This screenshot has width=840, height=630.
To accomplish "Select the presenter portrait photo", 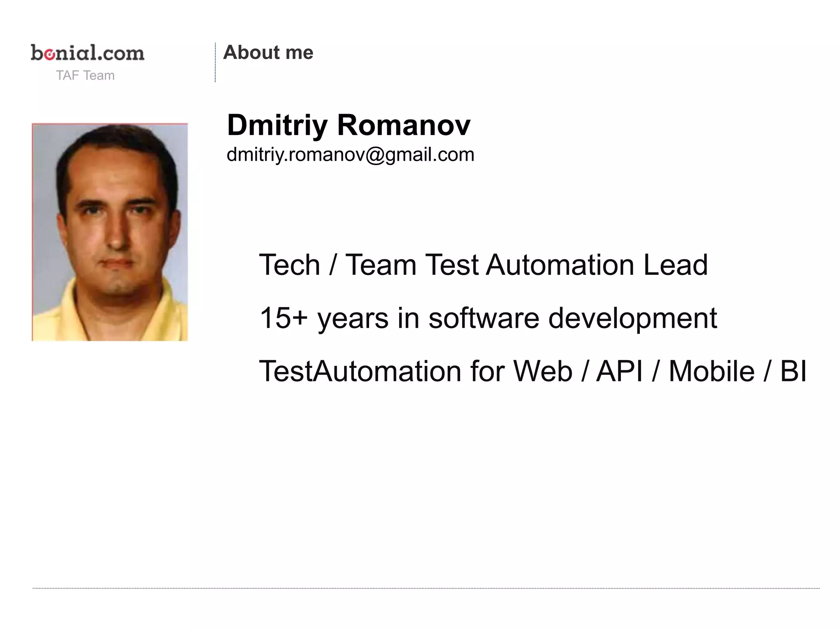I will [x=110, y=232].
